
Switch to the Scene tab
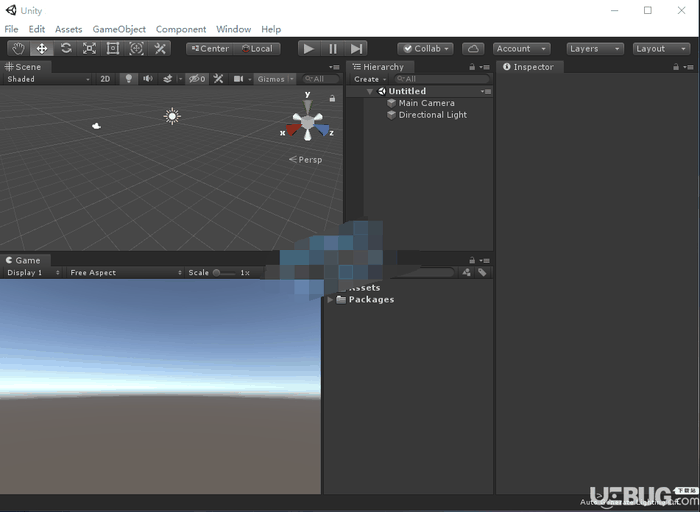[23, 67]
